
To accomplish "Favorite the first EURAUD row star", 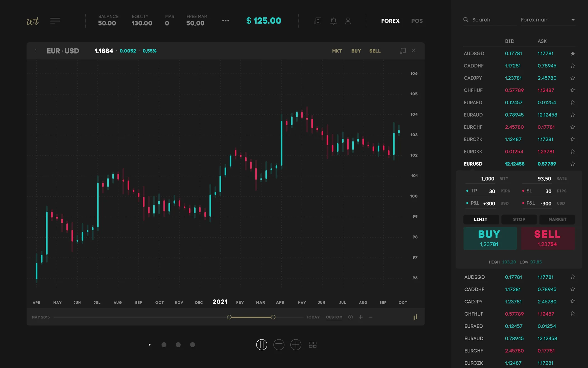I will click(573, 115).
